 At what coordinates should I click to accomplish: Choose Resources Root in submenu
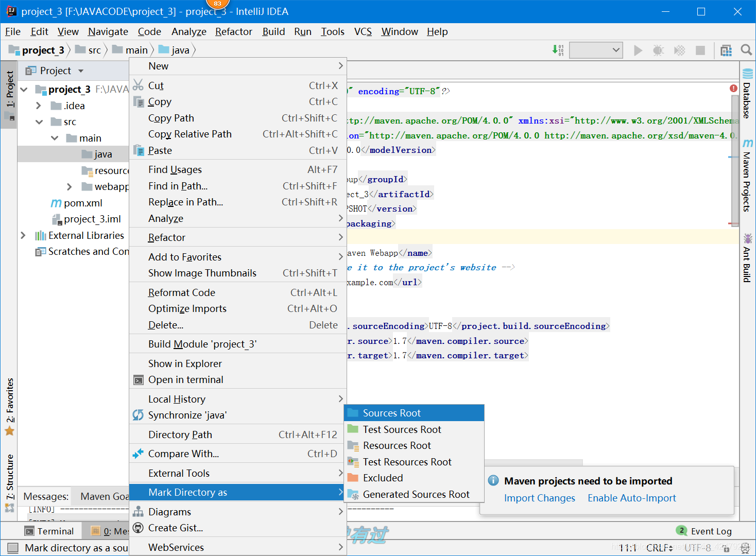pyautogui.click(x=414, y=445)
